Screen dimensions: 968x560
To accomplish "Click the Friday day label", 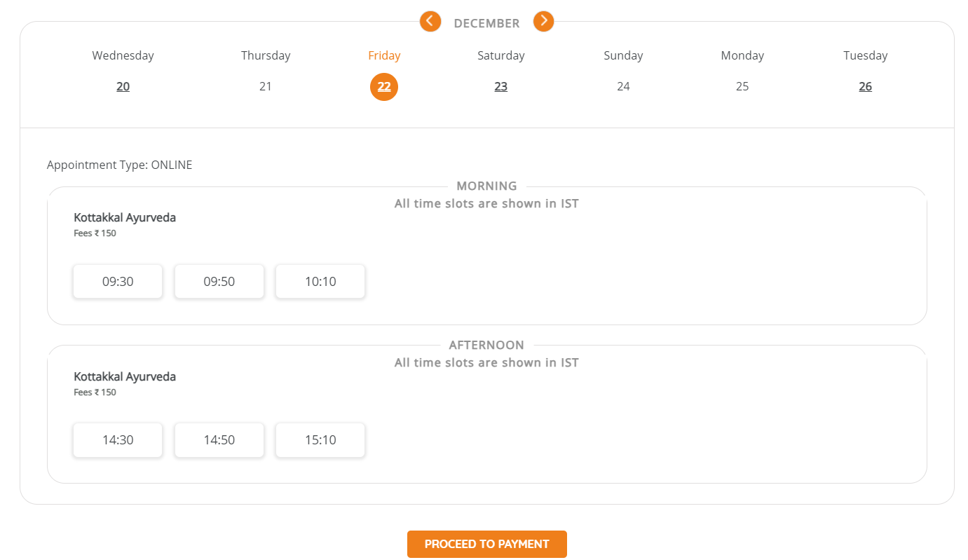I will (384, 55).
